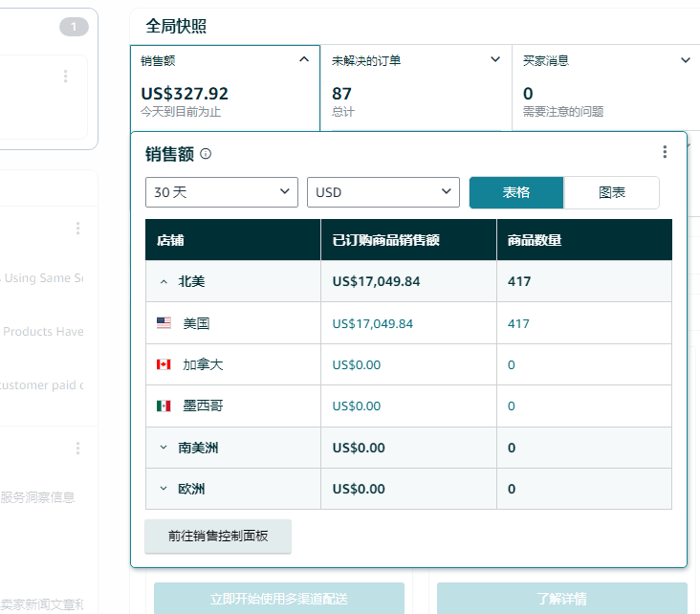Select the 未解决的订单 snapshot tab
The image size is (700, 614).
(415, 86)
